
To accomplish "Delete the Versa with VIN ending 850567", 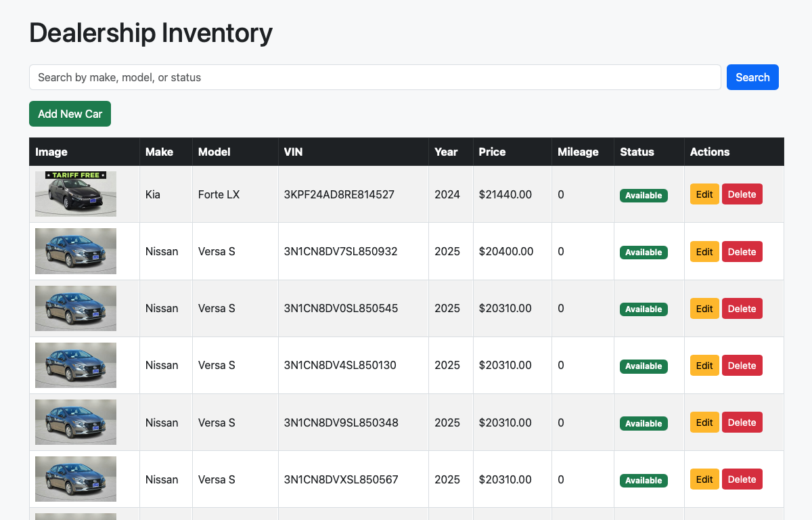I will point(742,479).
